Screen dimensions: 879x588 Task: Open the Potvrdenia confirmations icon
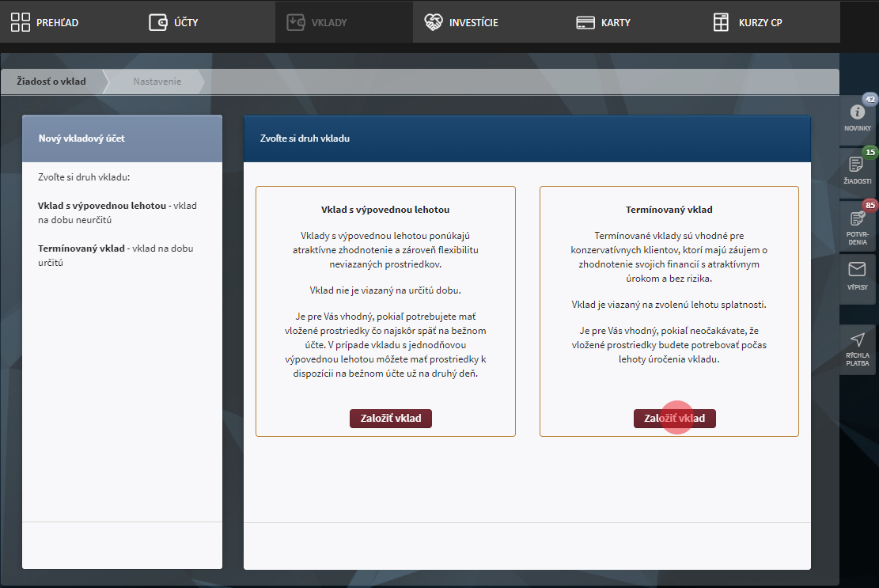(857, 218)
